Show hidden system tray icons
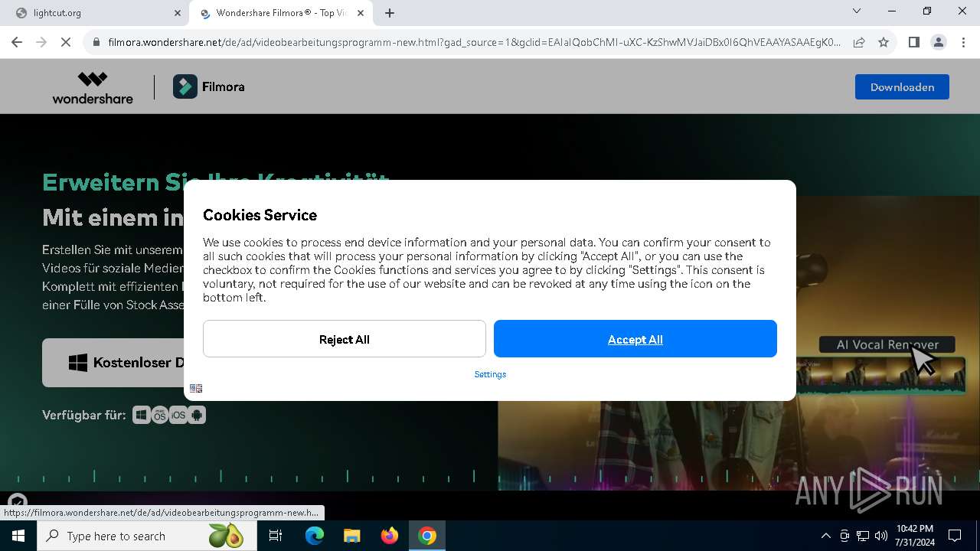980x551 pixels. 825,536
